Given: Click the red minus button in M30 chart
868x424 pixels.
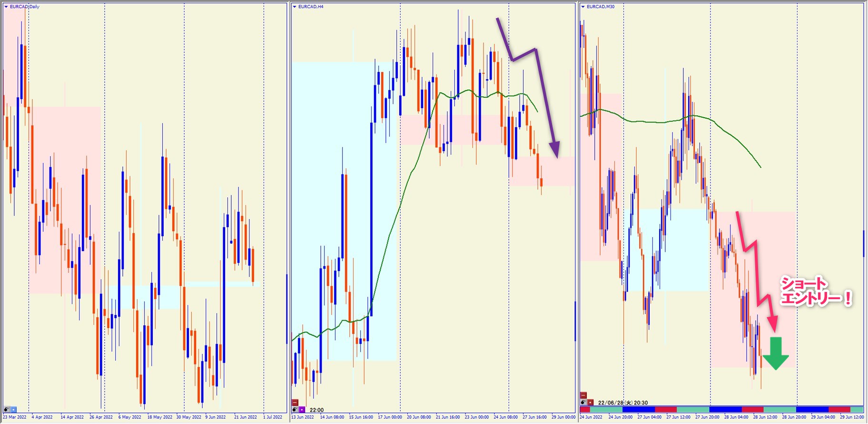Looking at the screenshot, I should pyautogui.click(x=583, y=395).
